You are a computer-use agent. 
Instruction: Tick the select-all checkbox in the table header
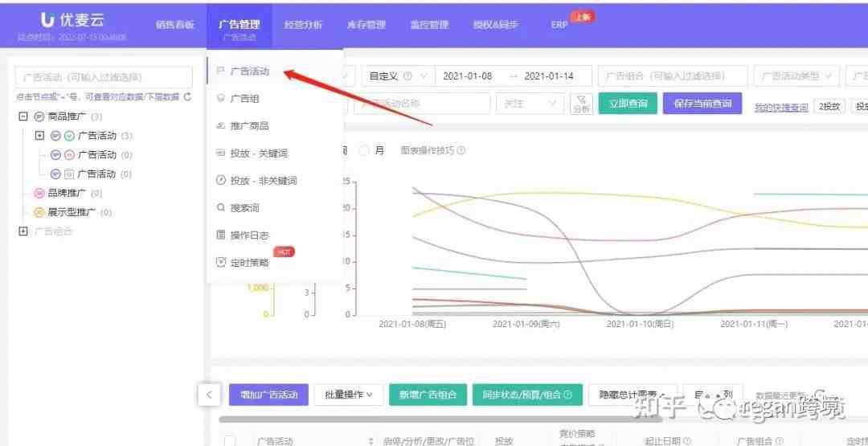[x=230, y=441]
